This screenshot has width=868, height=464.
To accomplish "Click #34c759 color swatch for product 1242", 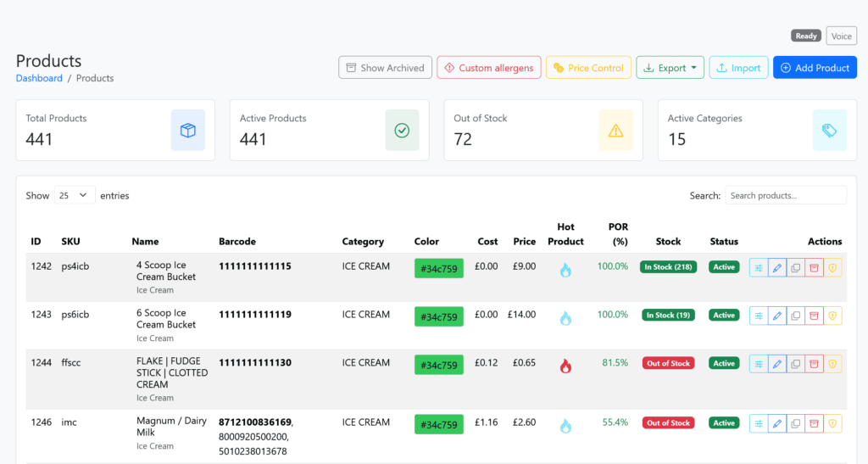I will click(x=439, y=269).
